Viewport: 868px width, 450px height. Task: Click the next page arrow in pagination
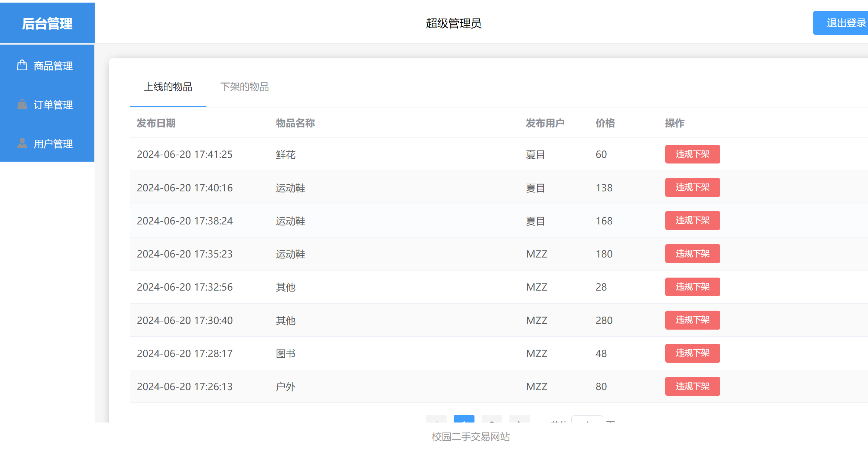(x=520, y=423)
